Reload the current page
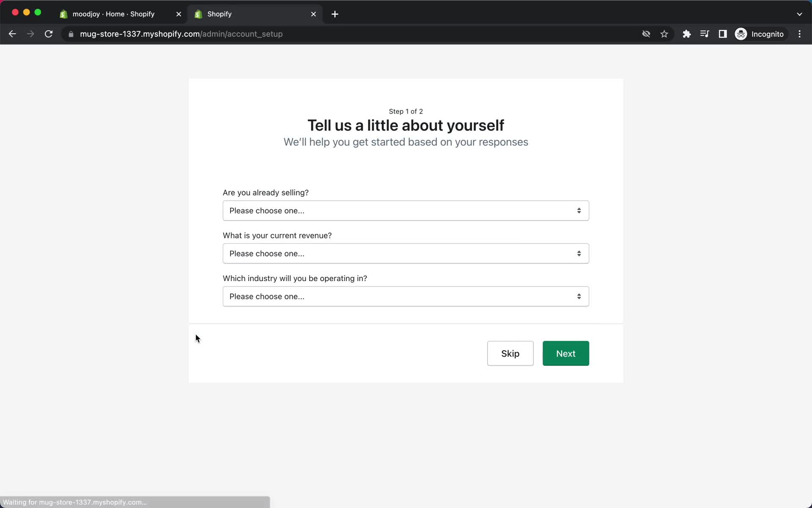 [x=49, y=34]
